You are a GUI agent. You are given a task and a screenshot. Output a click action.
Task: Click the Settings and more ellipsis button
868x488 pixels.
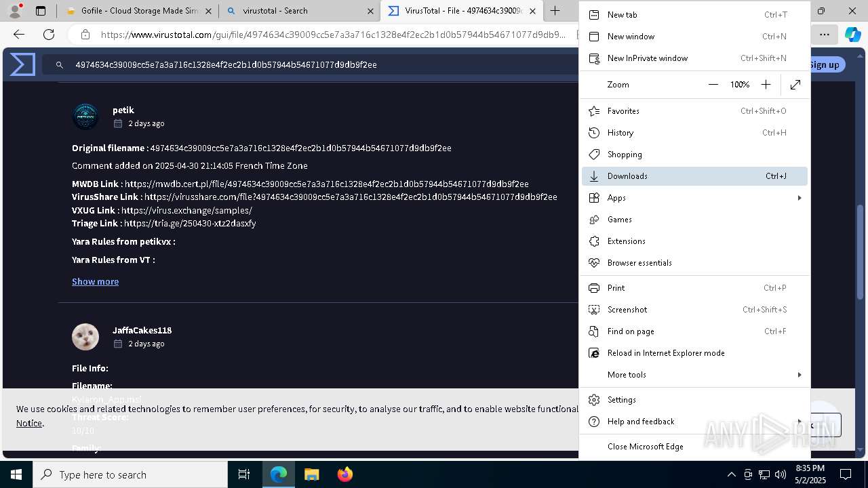(x=824, y=35)
